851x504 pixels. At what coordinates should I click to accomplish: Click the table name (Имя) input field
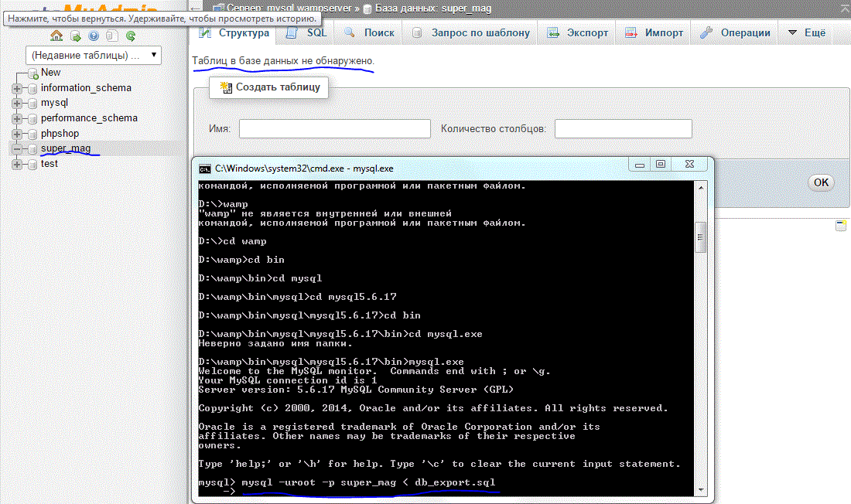coord(334,128)
